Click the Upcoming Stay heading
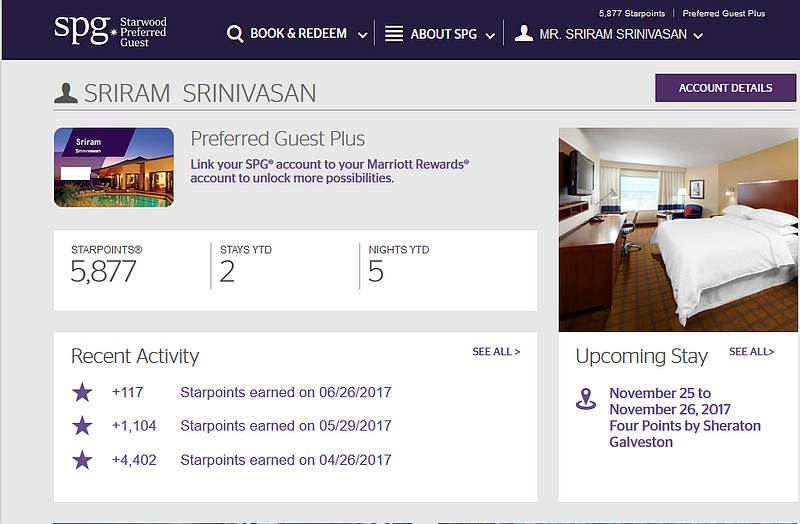This screenshot has height=524, width=800. 641,356
